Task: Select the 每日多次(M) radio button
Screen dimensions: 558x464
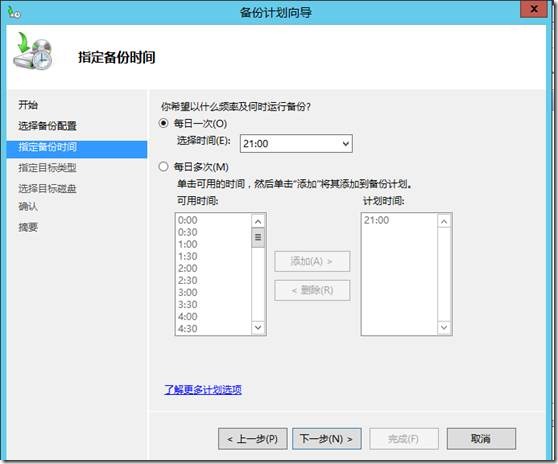Action: click(163, 167)
